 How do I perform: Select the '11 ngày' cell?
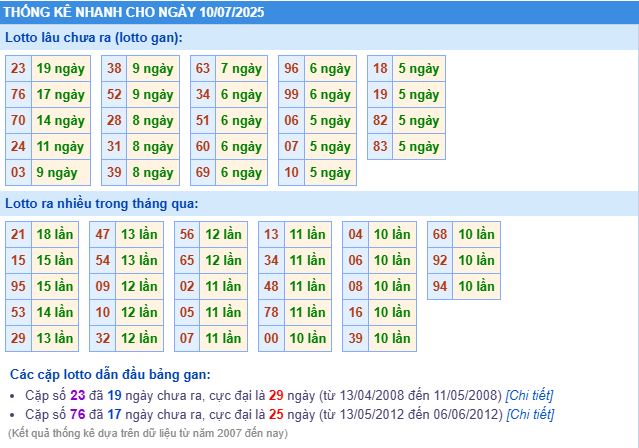click(61, 146)
